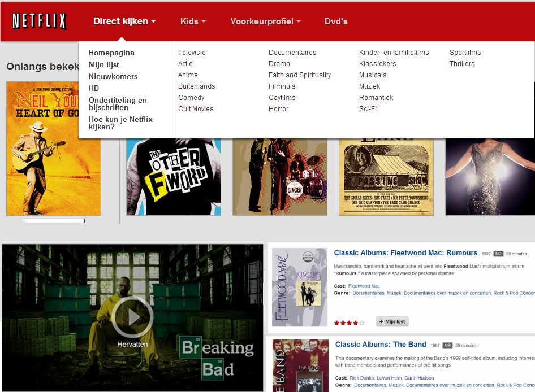Click the progress bar under Neil Young poster

coord(54,221)
